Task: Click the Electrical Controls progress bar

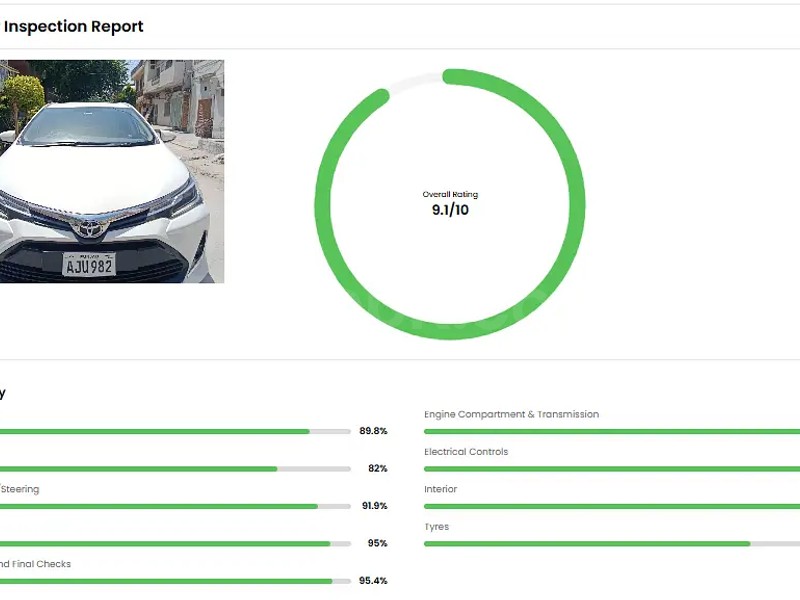Action: [612, 469]
